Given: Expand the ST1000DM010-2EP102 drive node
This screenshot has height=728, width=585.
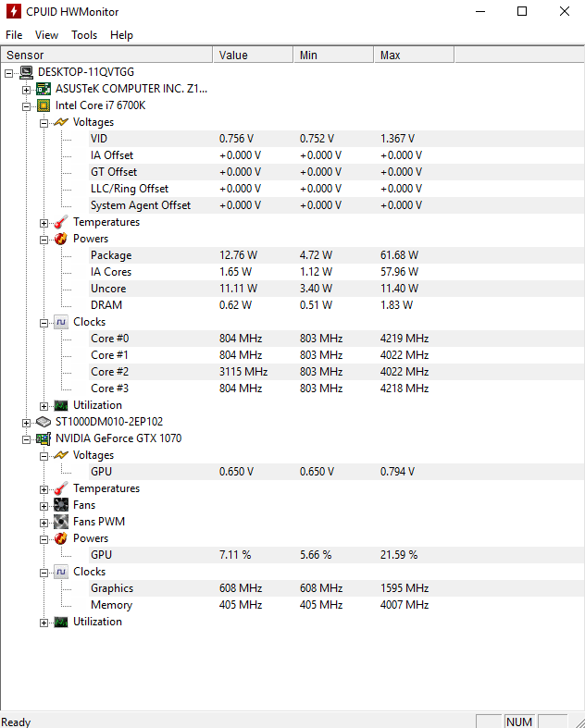Looking at the screenshot, I should pyautogui.click(x=27, y=423).
